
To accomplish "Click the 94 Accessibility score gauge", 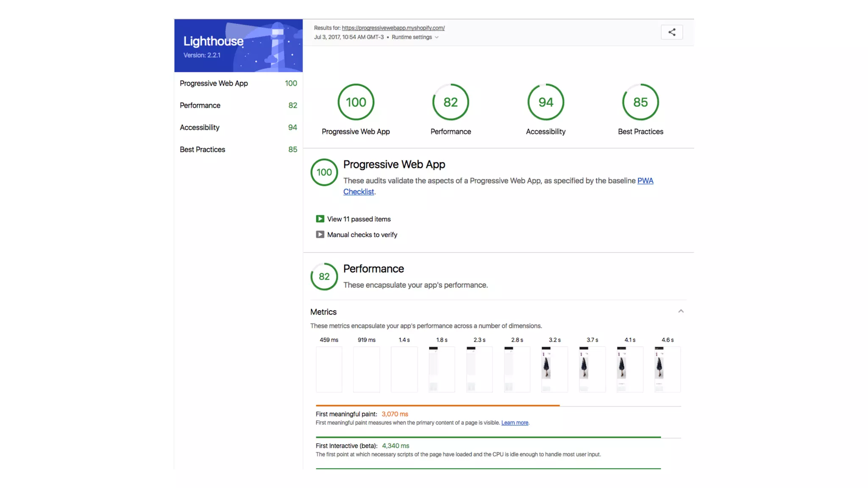I will pyautogui.click(x=545, y=102).
